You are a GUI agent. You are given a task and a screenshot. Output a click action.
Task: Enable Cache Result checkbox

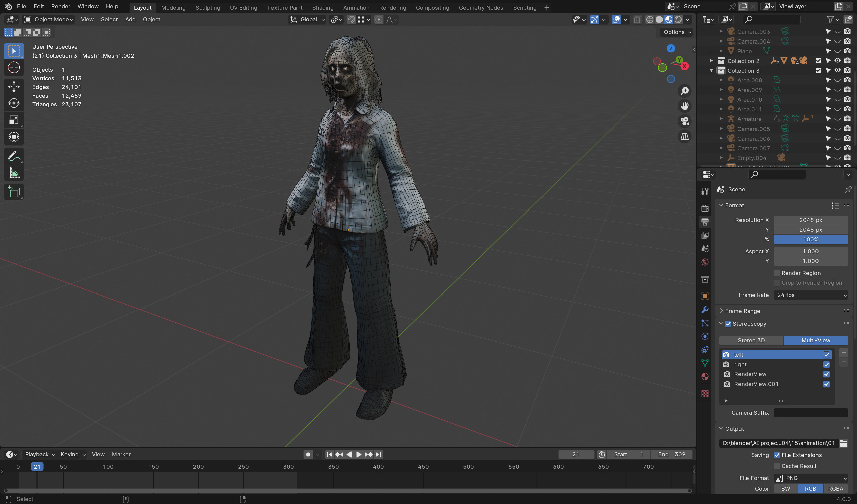click(x=776, y=466)
